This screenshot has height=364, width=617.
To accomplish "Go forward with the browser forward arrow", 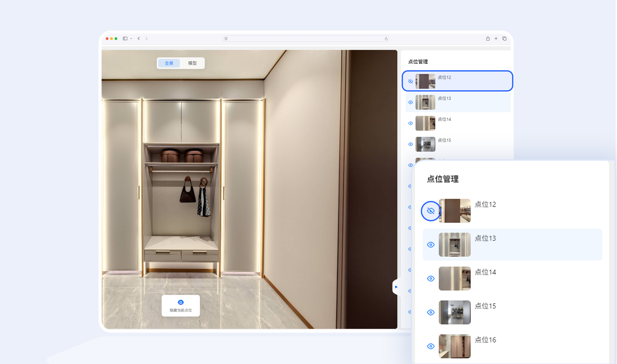I will click(147, 39).
